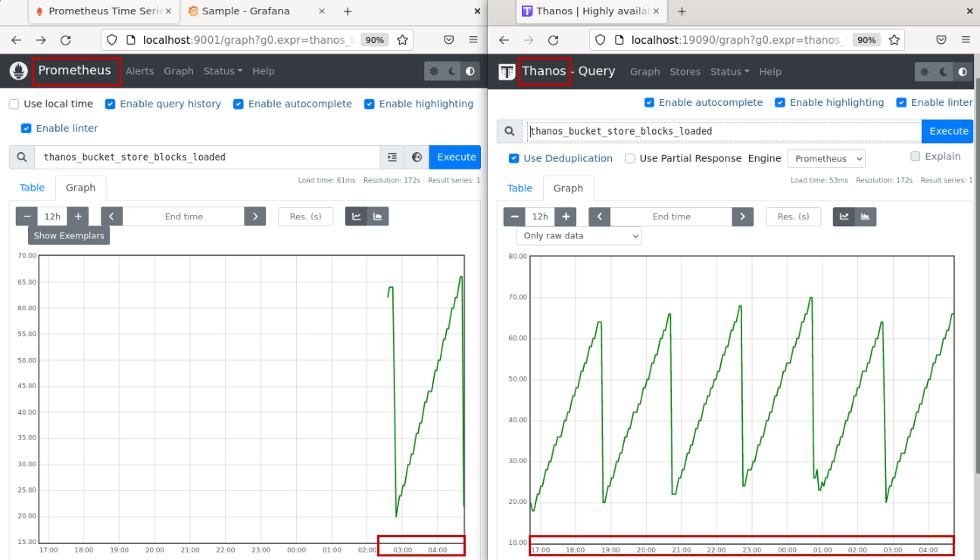Go forward in the Thanos browser window
Screen dimensions: 980x560
click(529, 40)
